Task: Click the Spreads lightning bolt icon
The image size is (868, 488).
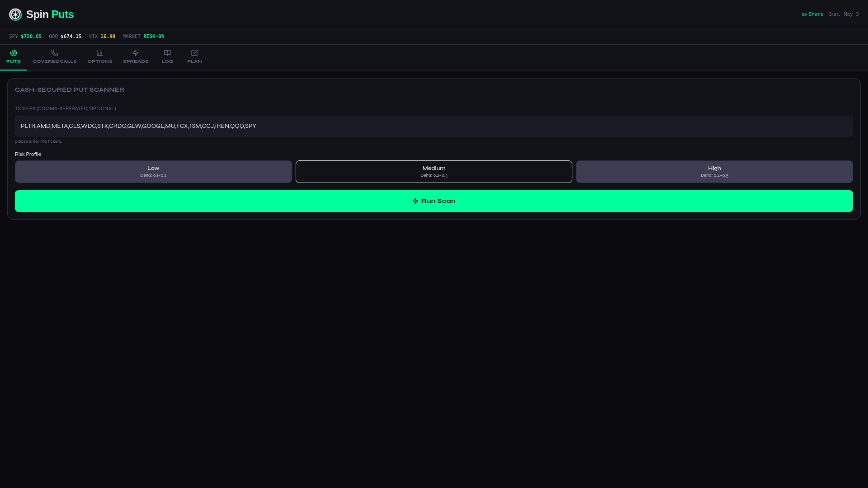Action: coord(136,53)
